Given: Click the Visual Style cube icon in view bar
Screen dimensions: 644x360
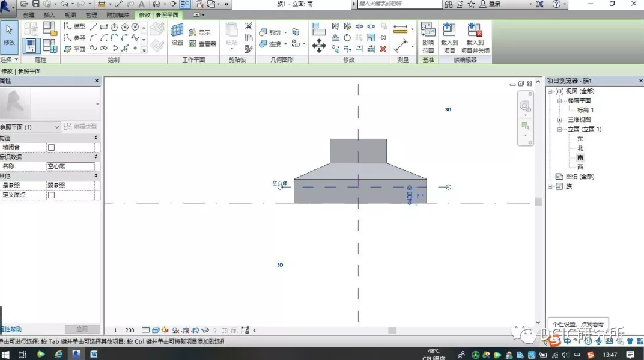Looking at the screenshot, I should point(156,330).
